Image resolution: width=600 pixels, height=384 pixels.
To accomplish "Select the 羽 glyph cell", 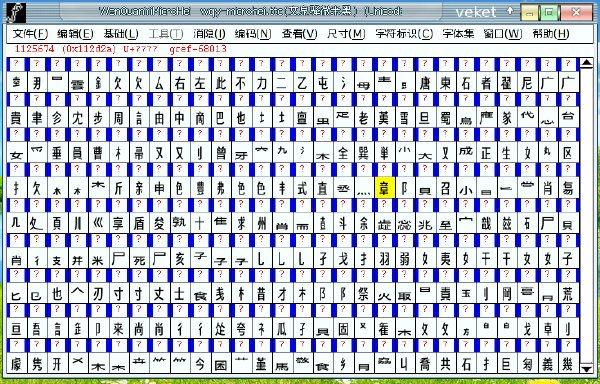I will tap(384, 258).
